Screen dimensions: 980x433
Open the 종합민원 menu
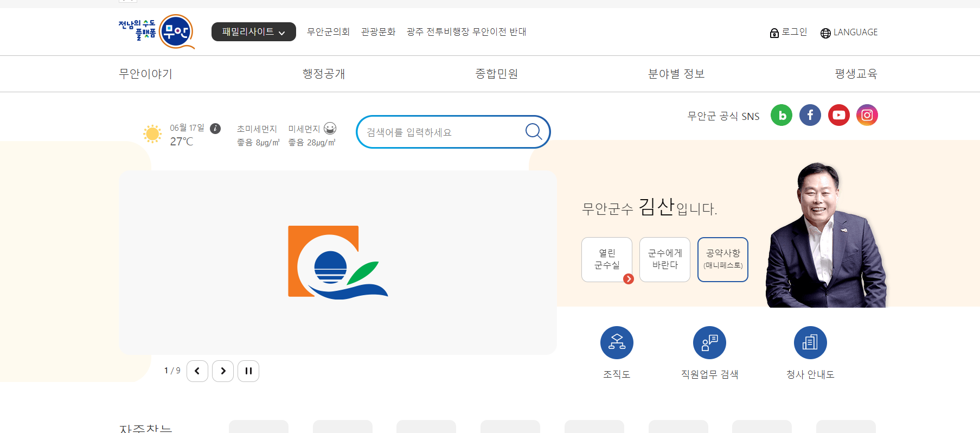(x=496, y=74)
